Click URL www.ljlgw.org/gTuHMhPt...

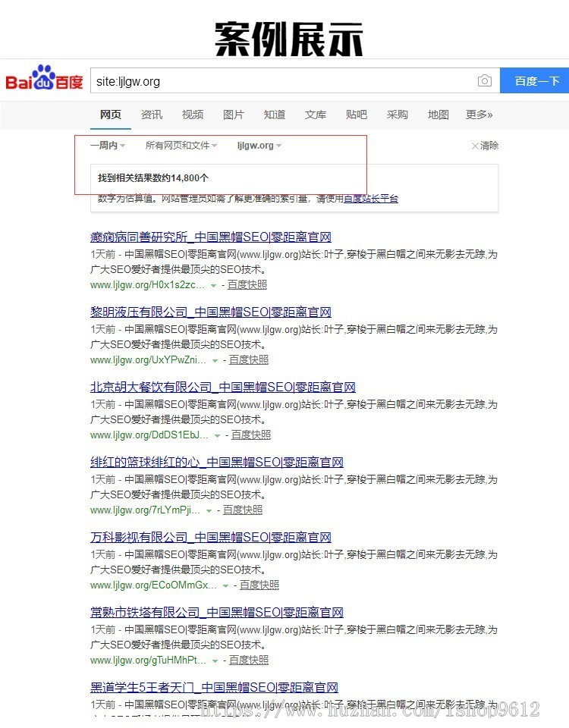click(x=148, y=661)
